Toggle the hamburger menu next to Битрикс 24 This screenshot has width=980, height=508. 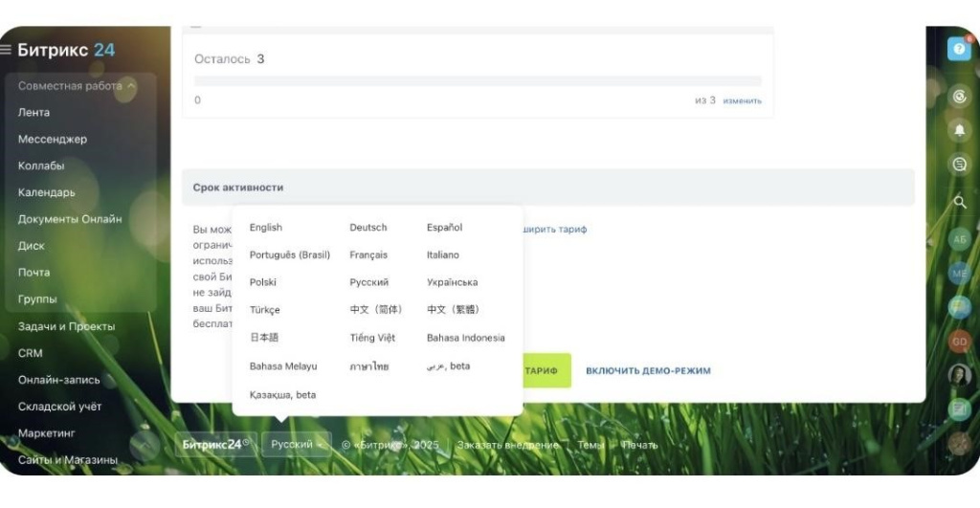pyautogui.click(x=6, y=50)
